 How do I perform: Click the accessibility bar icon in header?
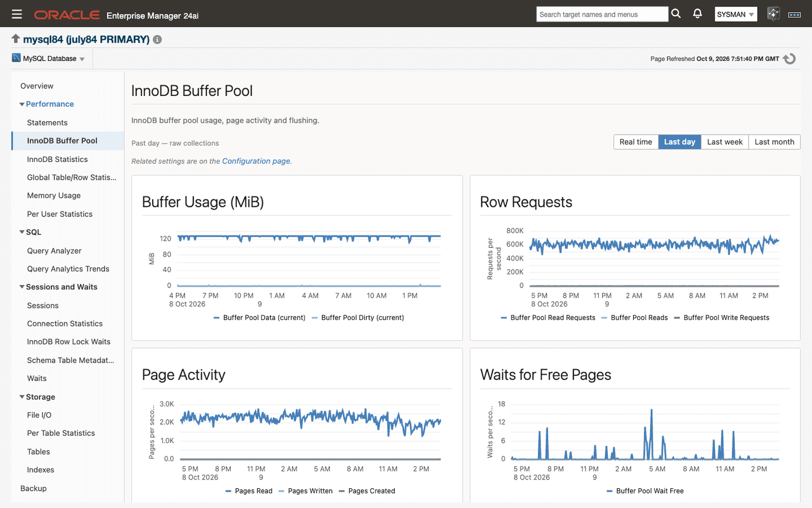pyautogui.click(x=794, y=15)
